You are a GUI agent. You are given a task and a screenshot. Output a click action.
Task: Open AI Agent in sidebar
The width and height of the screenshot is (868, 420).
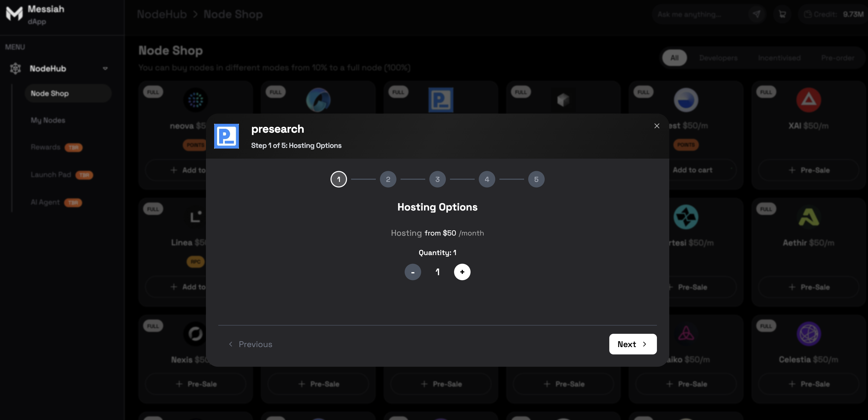pyautogui.click(x=45, y=202)
